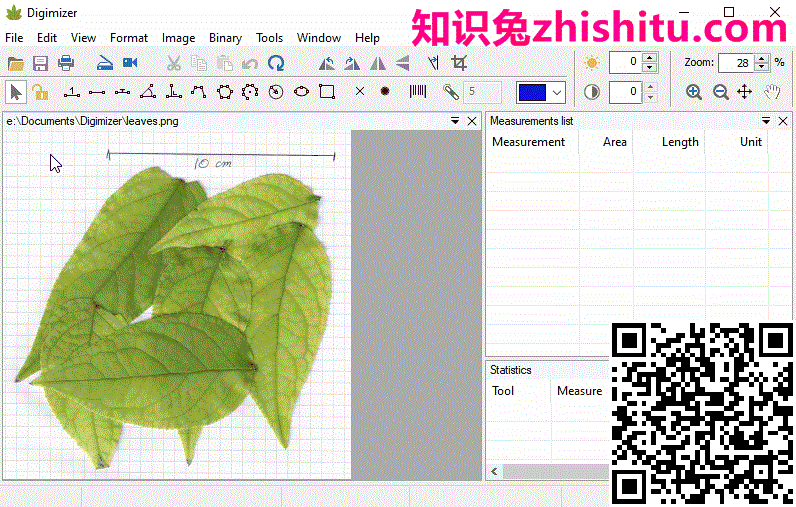Click the Length column header

tap(680, 142)
